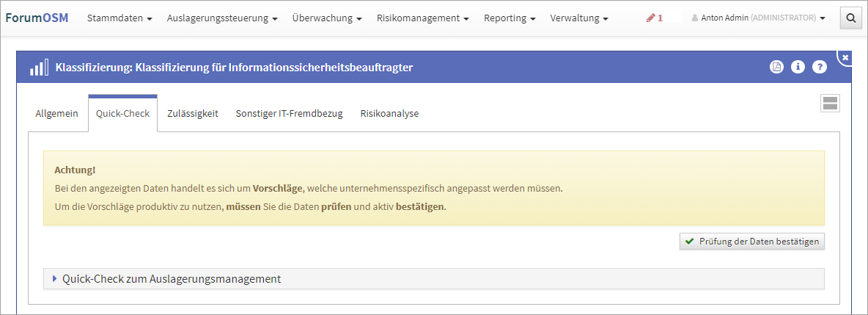This screenshot has height=315, width=868.
Task: Click the search magnifier button
Action: pyautogui.click(x=851, y=18)
